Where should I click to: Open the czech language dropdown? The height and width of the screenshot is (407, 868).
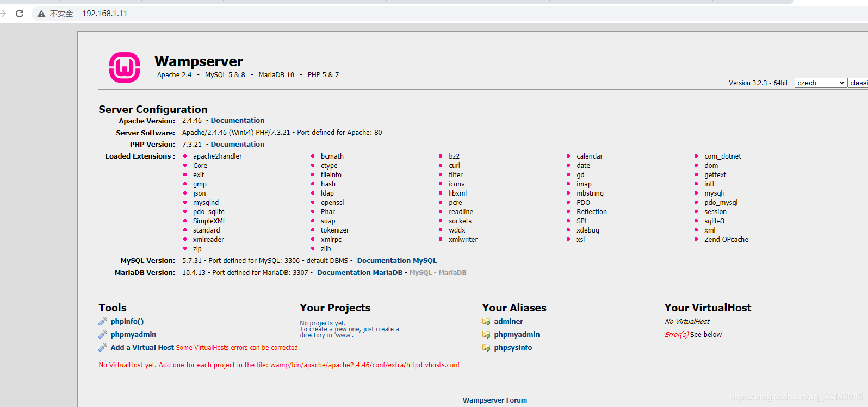(820, 83)
